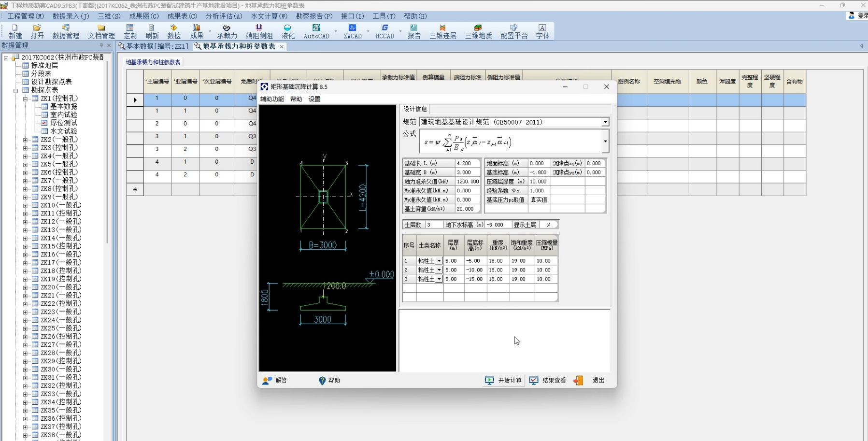Click the 开始计算 button
The width and height of the screenshot is (868, 441).
click(x=503, y=380)
